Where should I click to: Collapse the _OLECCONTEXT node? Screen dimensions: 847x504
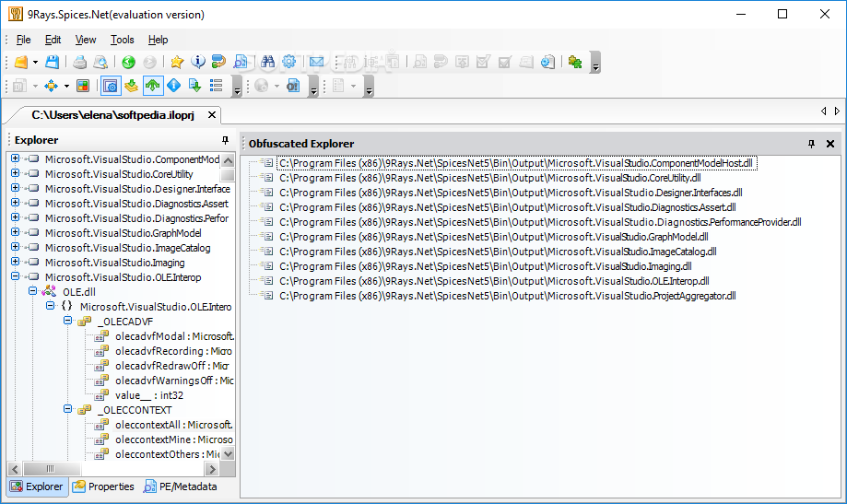[67, 409]
